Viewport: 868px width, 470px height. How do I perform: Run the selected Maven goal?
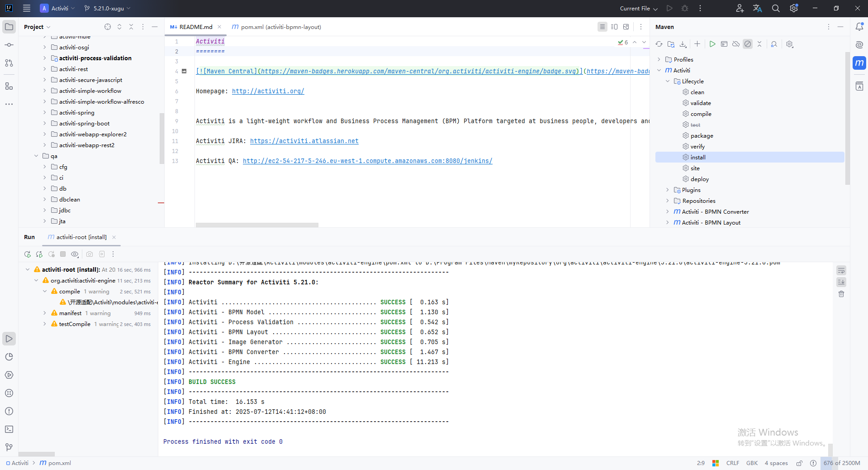coord(712,44)
